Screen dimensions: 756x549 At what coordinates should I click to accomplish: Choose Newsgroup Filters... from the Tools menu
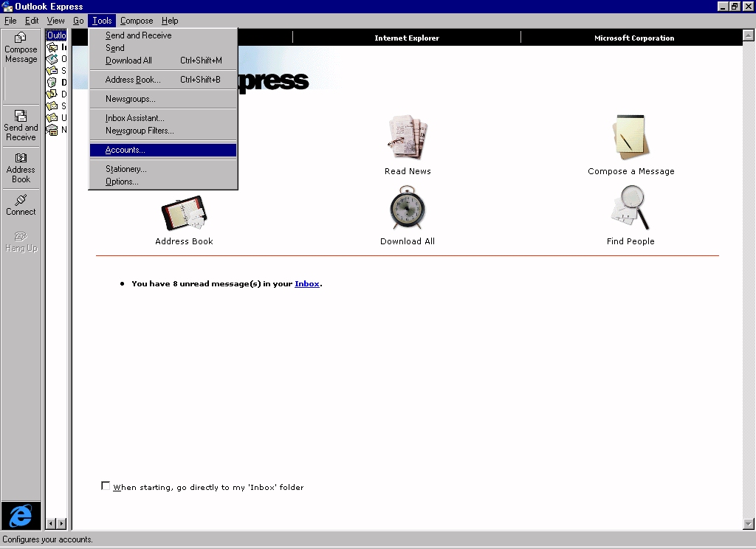tap(163, 131)
